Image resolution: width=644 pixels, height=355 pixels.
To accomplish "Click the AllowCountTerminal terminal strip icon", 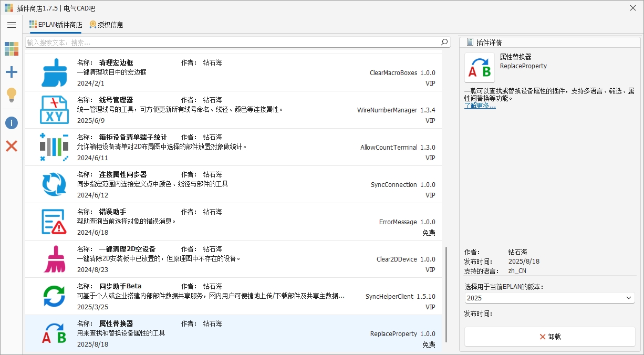I will pyautogui.click(x=54, y=147).
